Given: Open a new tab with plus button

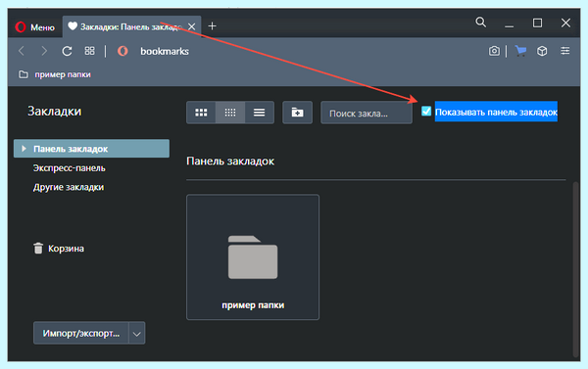Looking at the screenshot, I should [x=213, y=25].
